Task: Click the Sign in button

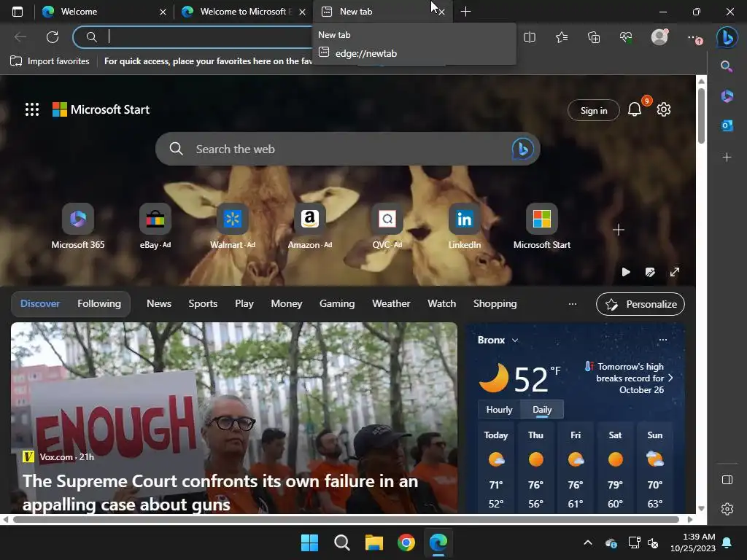Action: click(594, 111)
